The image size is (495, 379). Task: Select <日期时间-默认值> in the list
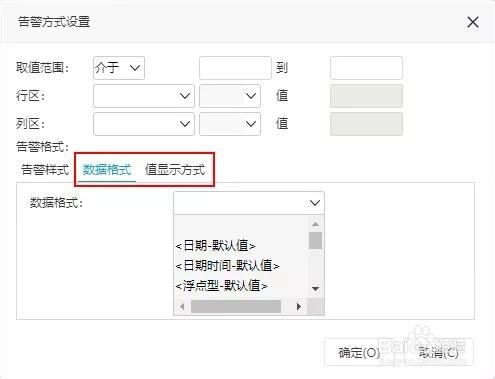point(228,266)
